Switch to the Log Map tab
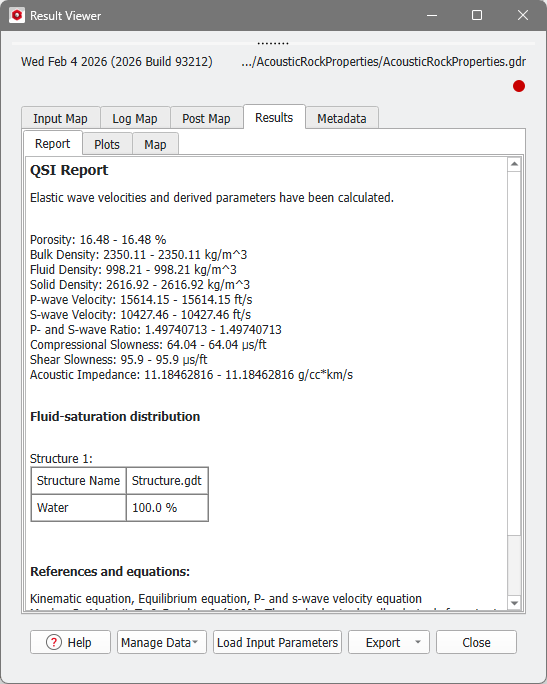This screenshot has width=547, height=684. coord(135,118)
